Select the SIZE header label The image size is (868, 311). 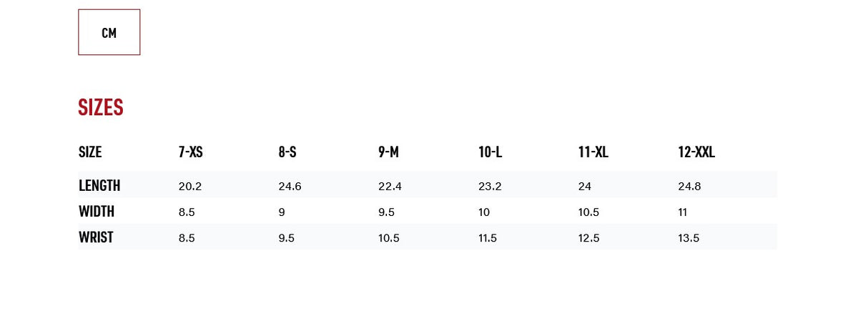tap(90, 152)
